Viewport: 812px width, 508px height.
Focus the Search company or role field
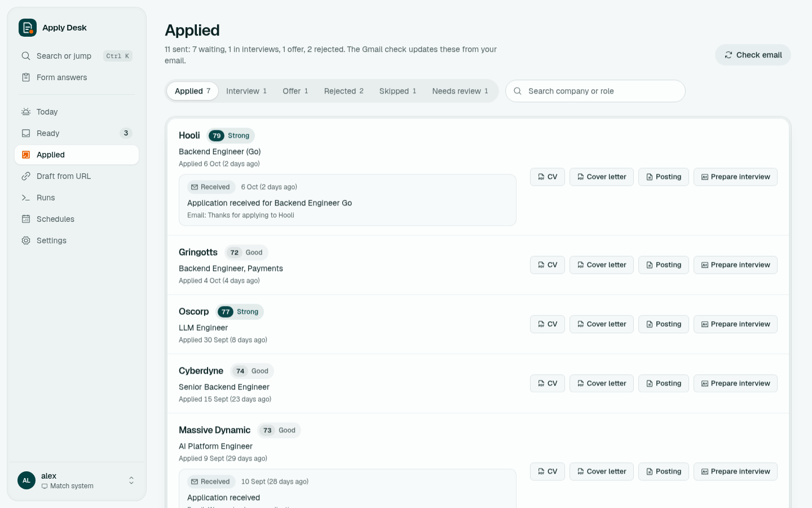coord(595,91)
